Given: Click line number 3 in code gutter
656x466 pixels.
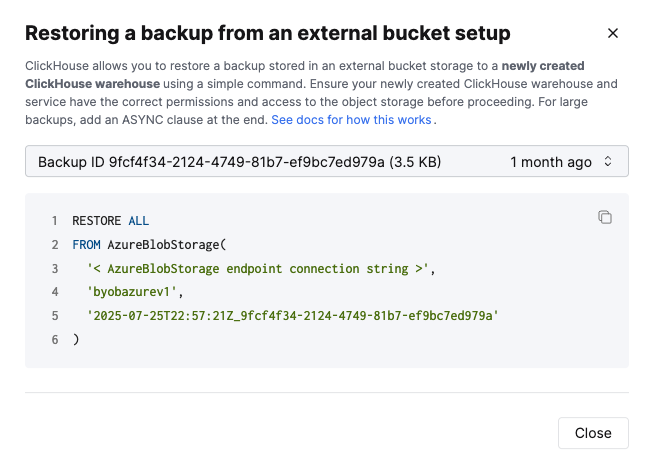Looking at the screenshot, I should [54, 268].
